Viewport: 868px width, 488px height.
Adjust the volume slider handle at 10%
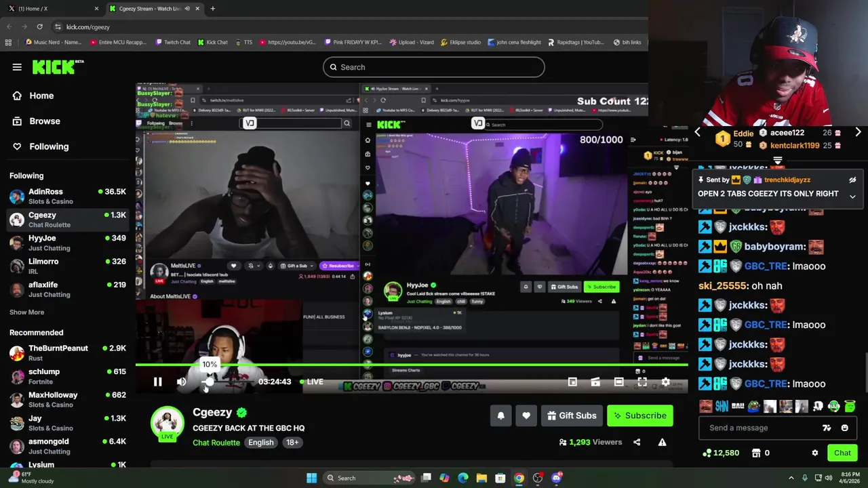(x=209, y=382)
